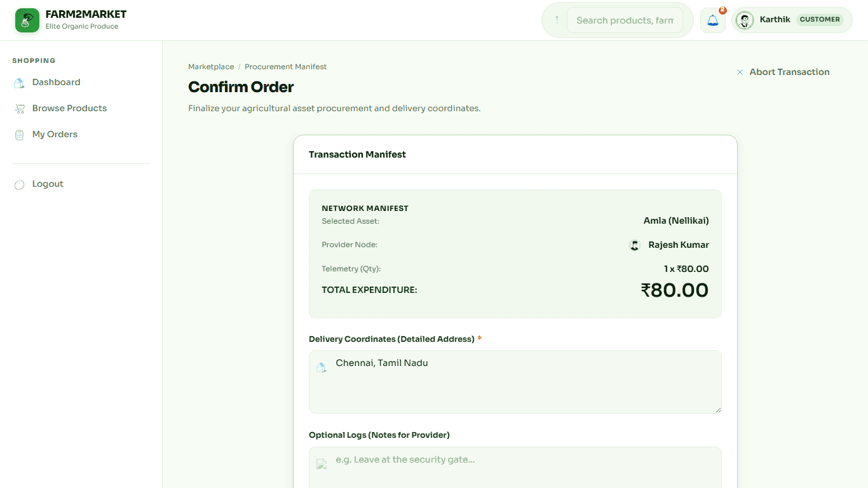Click into the Delivery Coordinates address box
This screenshot has width=868, height=488.
[x=515, y=382]
